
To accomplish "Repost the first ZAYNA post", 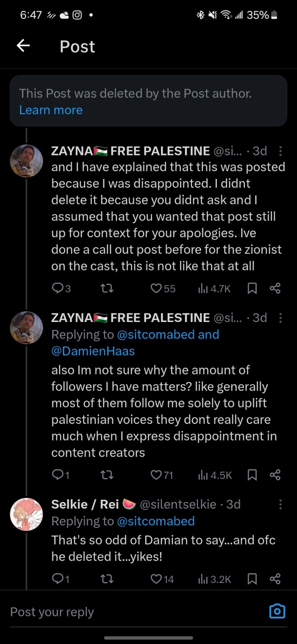I will pos(107,288).
